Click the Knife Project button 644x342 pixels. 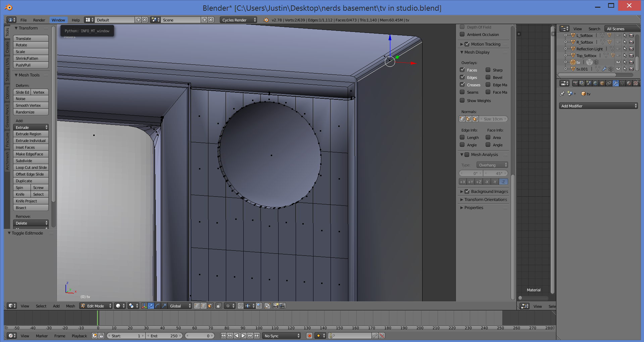tap(31, 201)
